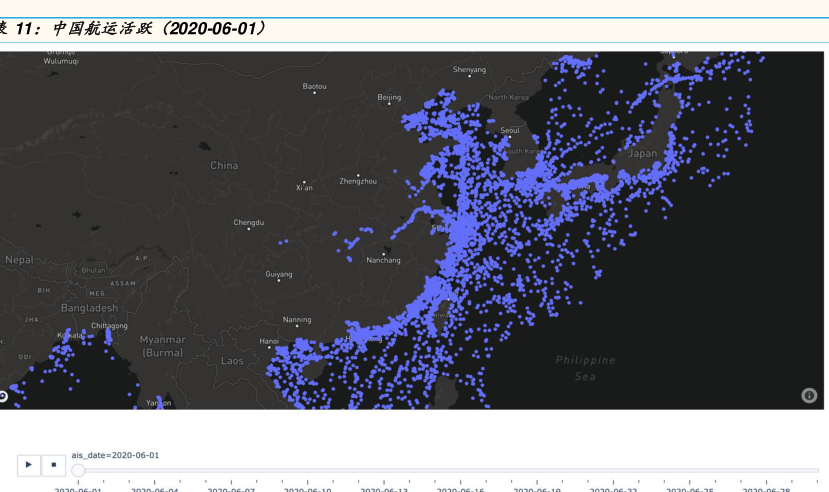Click the Nanning city label
Viewport: 829px width, 492px height.
297,320
